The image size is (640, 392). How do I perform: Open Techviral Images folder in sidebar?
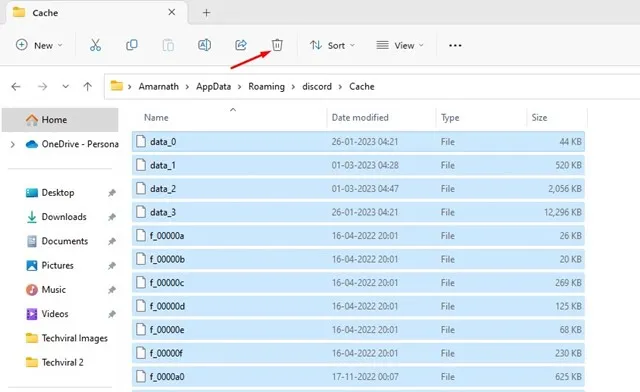[75, 338]
